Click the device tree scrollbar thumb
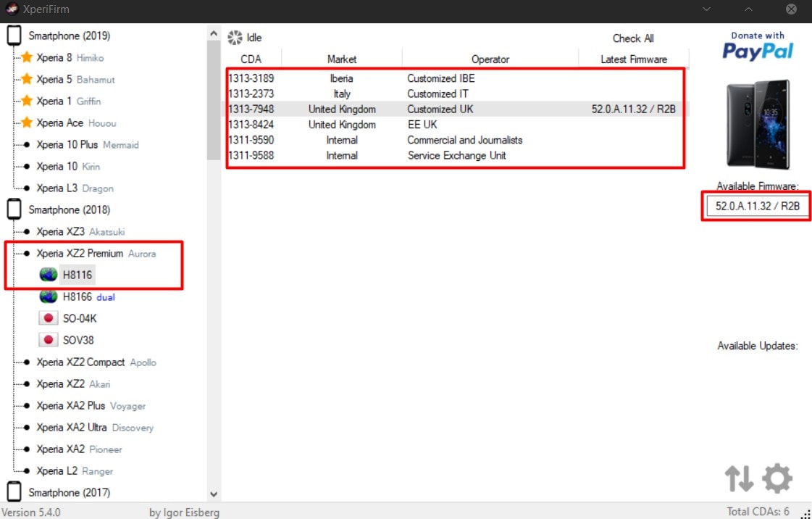The width and height of the screenshot is (812, 519). tap(214, 101)
